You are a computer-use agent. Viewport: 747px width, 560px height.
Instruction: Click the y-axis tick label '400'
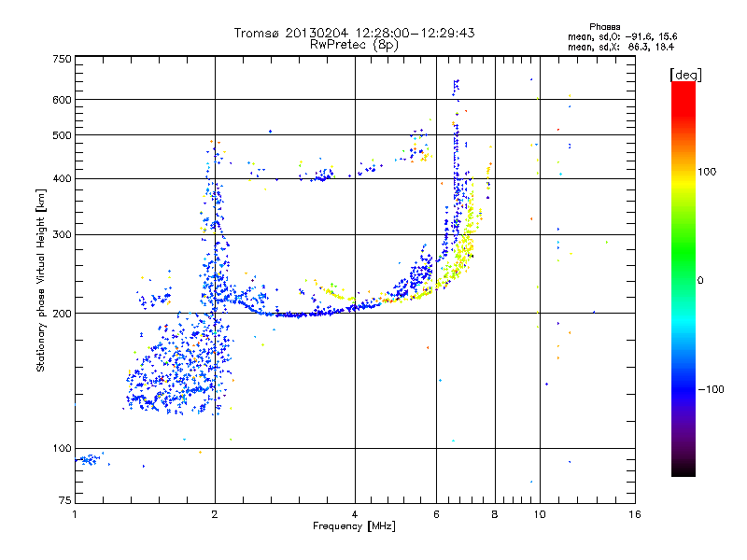click(x=62, y=179)
